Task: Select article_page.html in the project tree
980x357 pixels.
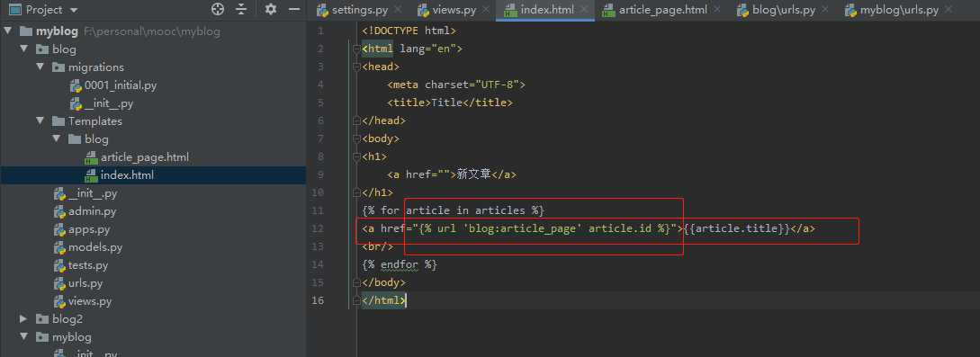Action: click(144, 157)
